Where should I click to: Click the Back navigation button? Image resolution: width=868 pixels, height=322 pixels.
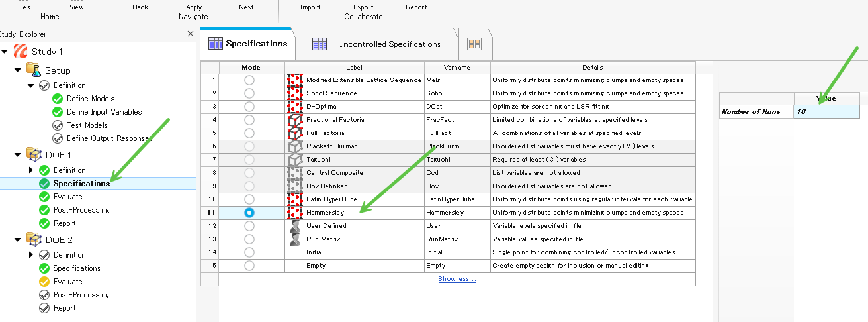(x=140, y=7)
